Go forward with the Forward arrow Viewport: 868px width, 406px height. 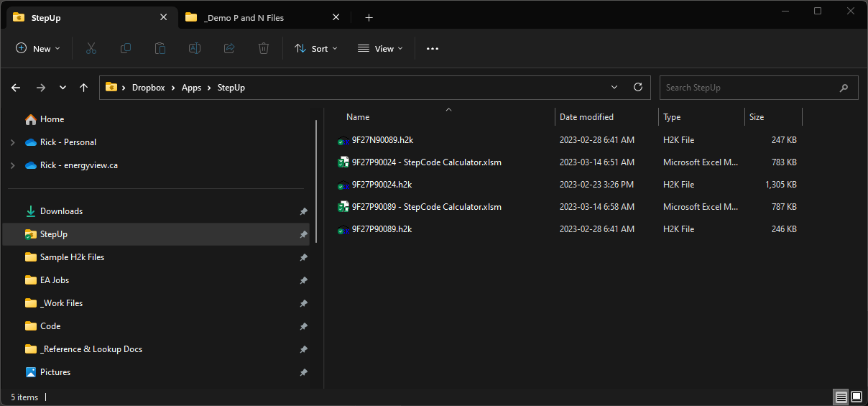point(41,88)
